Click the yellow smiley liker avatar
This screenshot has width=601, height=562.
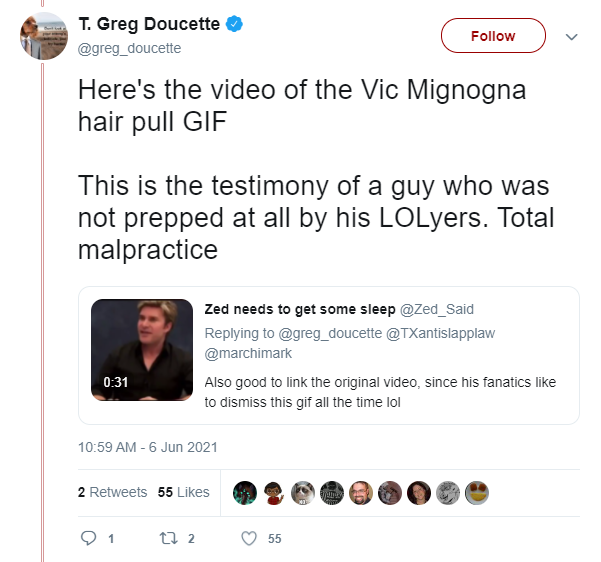click(x=477, y=493)
